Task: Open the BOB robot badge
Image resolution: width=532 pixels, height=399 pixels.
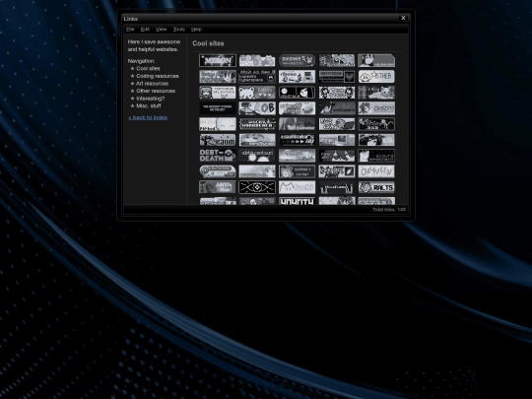Action: tap(257, 108)
